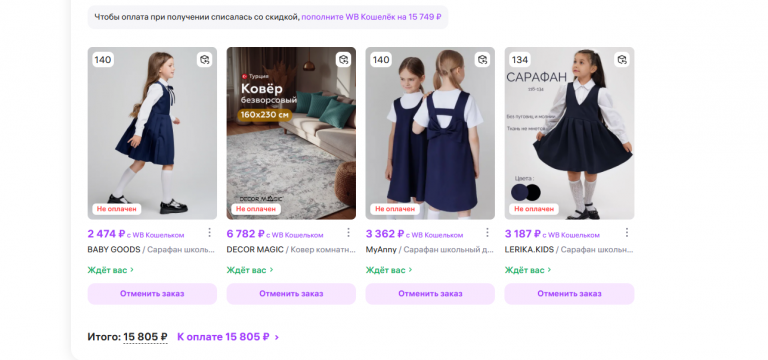Open 'MyAnny / Сарафан школьный' title

click(430, 249)
